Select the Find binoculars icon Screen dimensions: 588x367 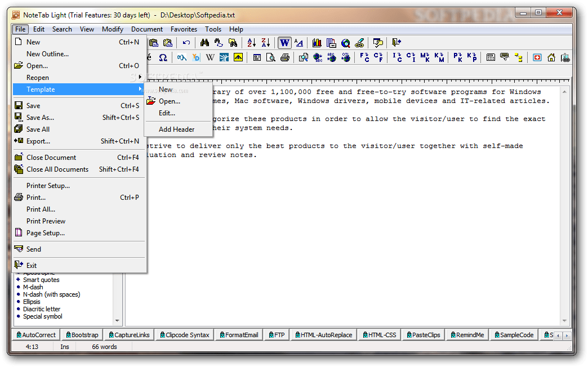tap(204, 43)
